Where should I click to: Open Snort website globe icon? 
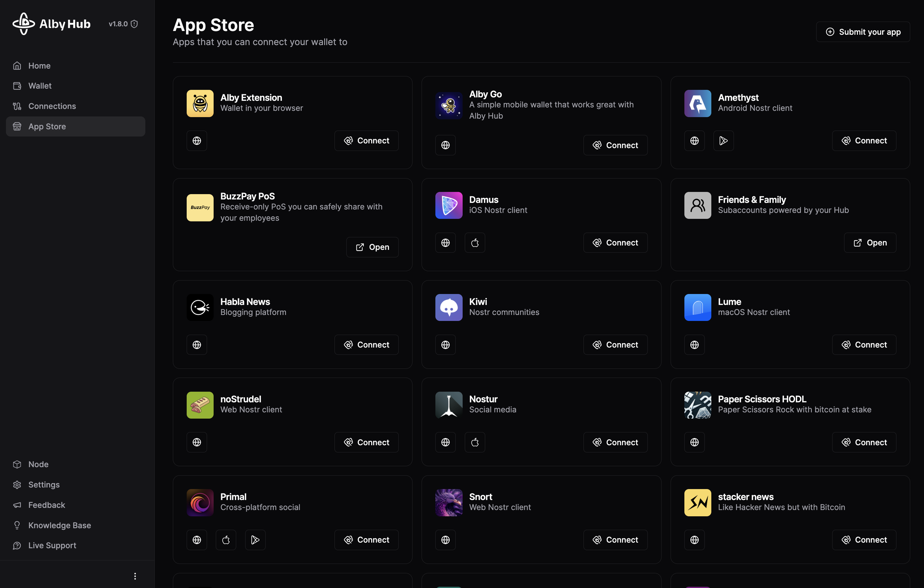pyautogui.click(x=445, y=540)
